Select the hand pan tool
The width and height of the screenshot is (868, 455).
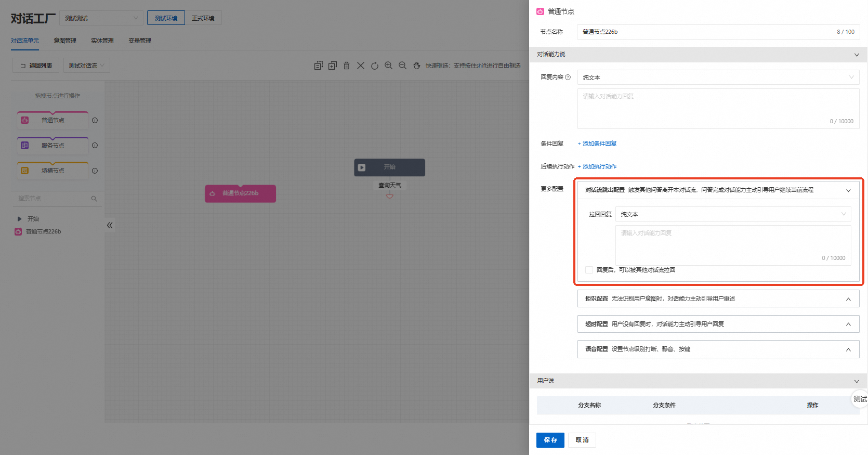(x=417, y=66)
